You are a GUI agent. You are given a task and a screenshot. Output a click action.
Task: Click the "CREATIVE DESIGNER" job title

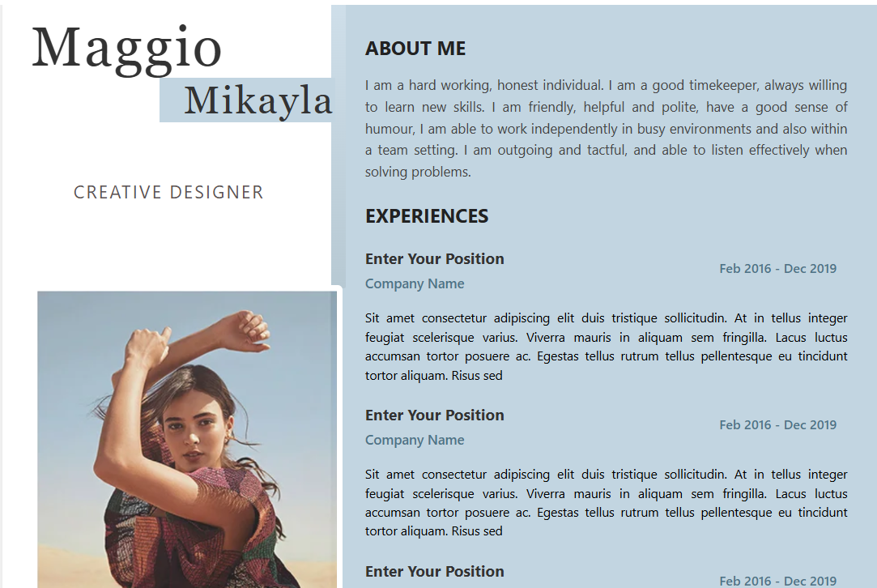[168, 193]
